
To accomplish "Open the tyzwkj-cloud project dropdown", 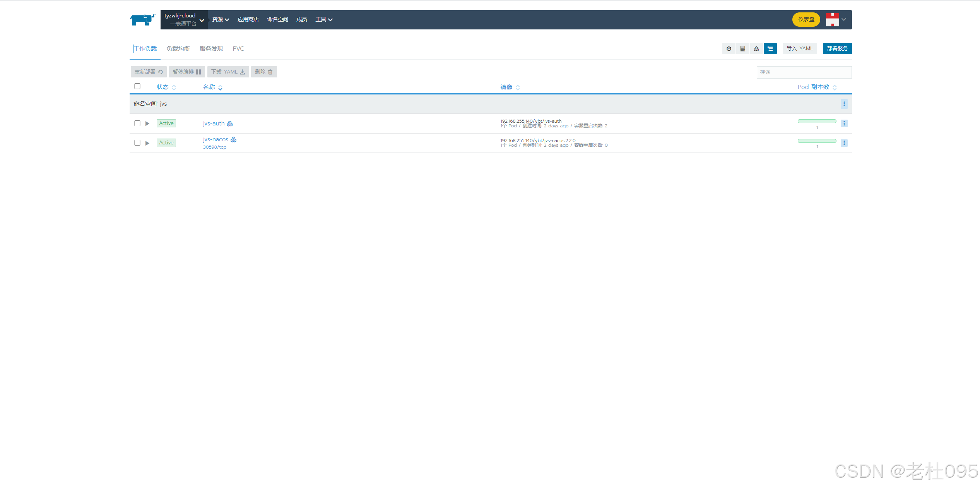I will click(184, 20).
